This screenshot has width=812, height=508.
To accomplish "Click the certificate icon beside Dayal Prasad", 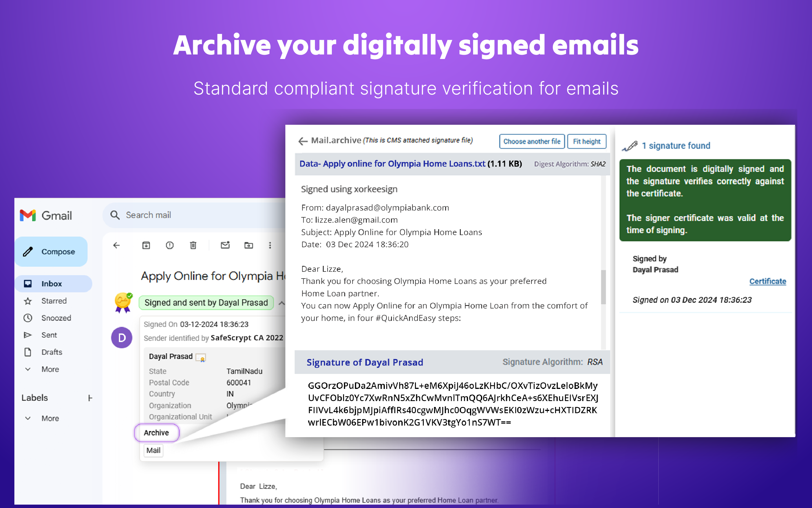I will [x=201, y=358].
